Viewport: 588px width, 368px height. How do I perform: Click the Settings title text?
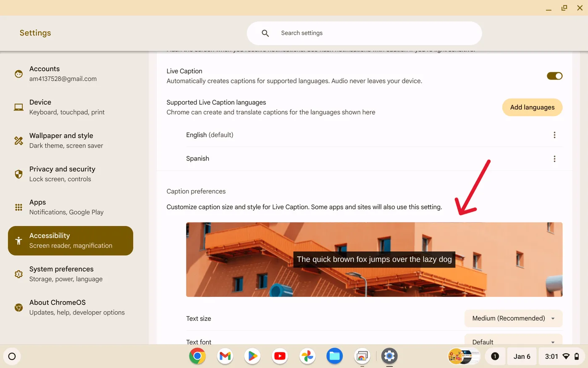[35, 33]
